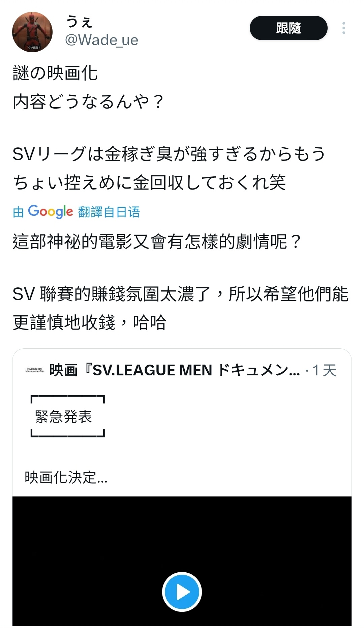Viewport: 364px width, 628px height.
Task: Follow the account with 跟隨 button
Action: click(x=289, y=28)
